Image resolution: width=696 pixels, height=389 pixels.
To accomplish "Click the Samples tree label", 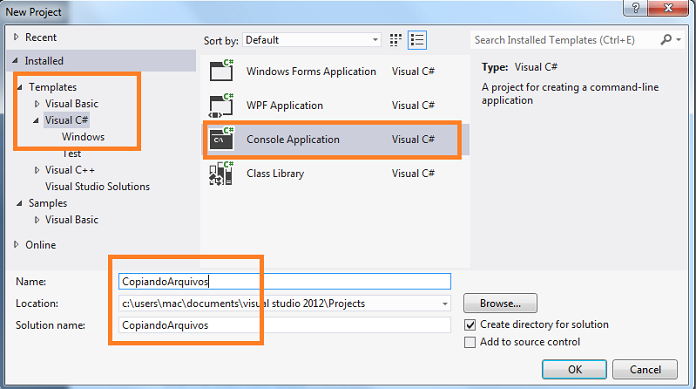I will click(47, 203).
